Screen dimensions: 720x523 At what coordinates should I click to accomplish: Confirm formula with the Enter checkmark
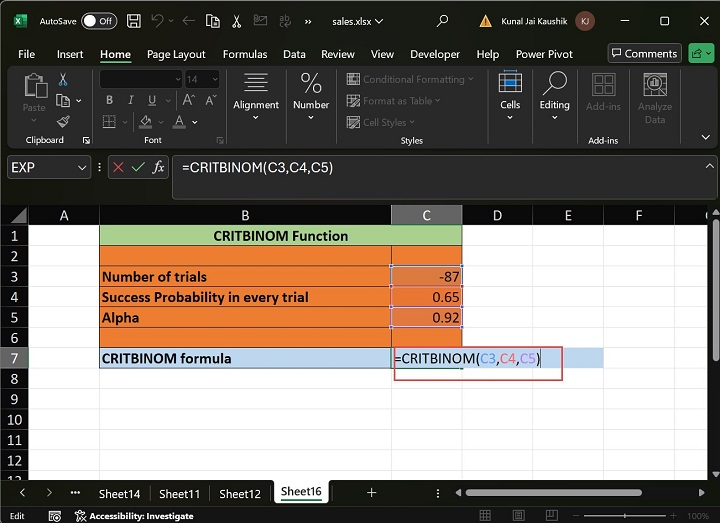(x=138, y=168)
